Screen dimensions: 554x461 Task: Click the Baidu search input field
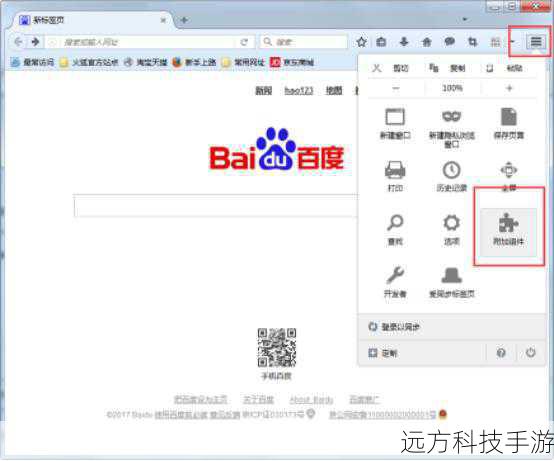click(x=216, y=206)
